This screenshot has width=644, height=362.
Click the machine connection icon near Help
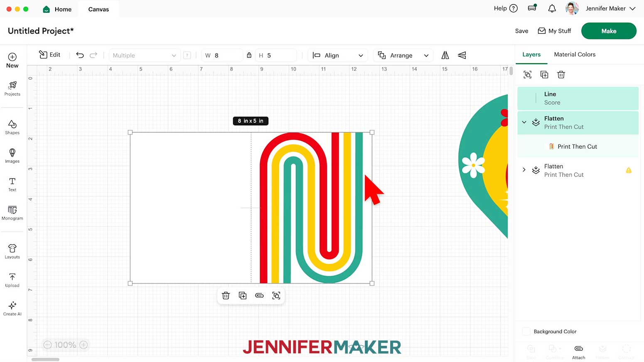pyautogui.click(x=532, y=8)
